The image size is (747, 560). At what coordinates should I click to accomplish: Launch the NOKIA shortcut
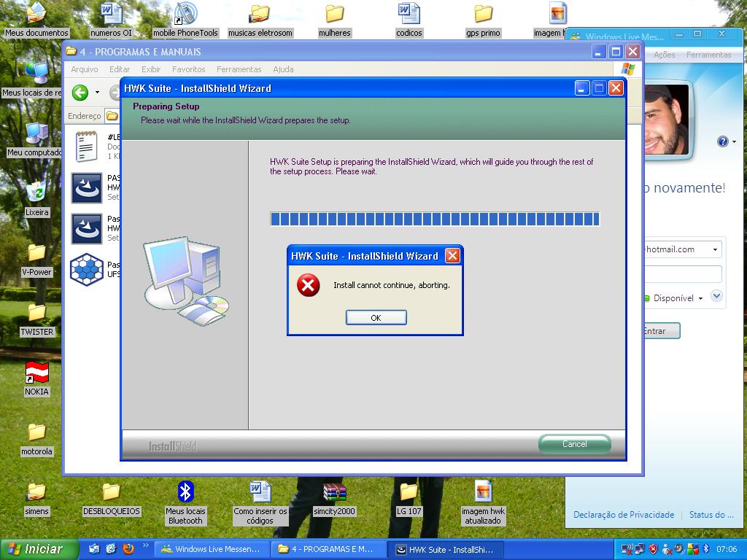pos(36,378)
